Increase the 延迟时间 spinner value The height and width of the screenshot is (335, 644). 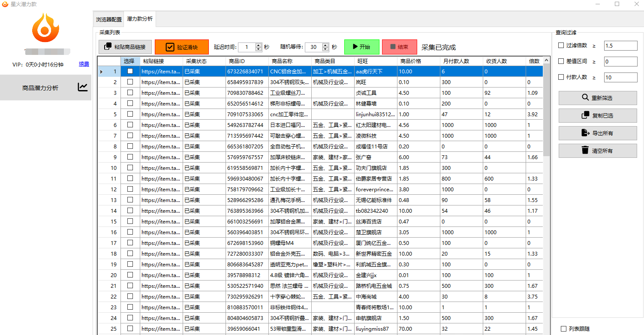click(x=259, y=45)
